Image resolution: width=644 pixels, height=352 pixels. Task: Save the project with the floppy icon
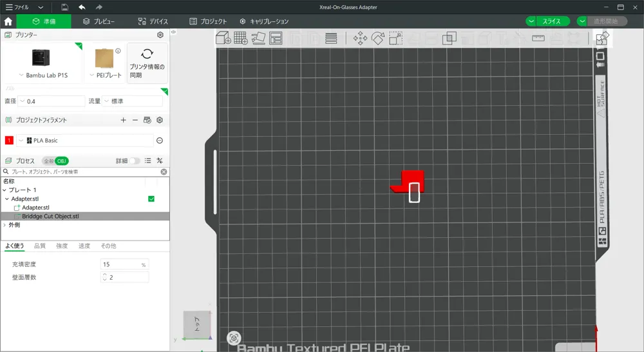pos(64,7)
